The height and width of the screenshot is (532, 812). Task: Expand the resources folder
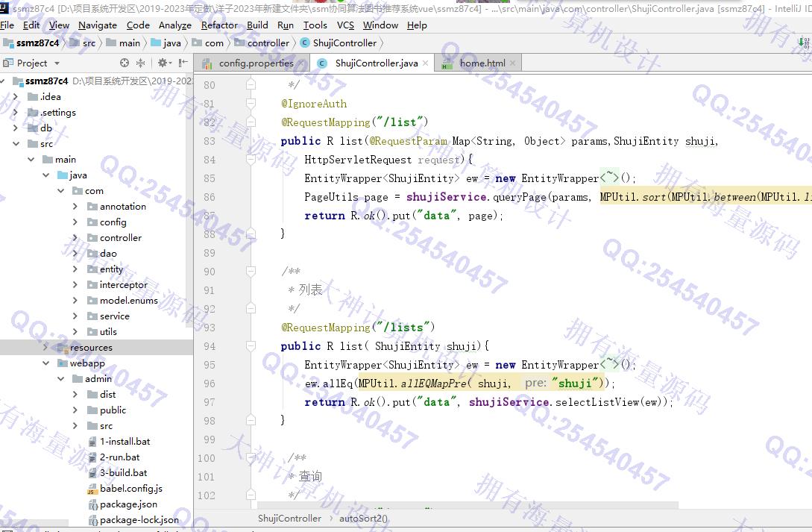[x=45, y=347]
